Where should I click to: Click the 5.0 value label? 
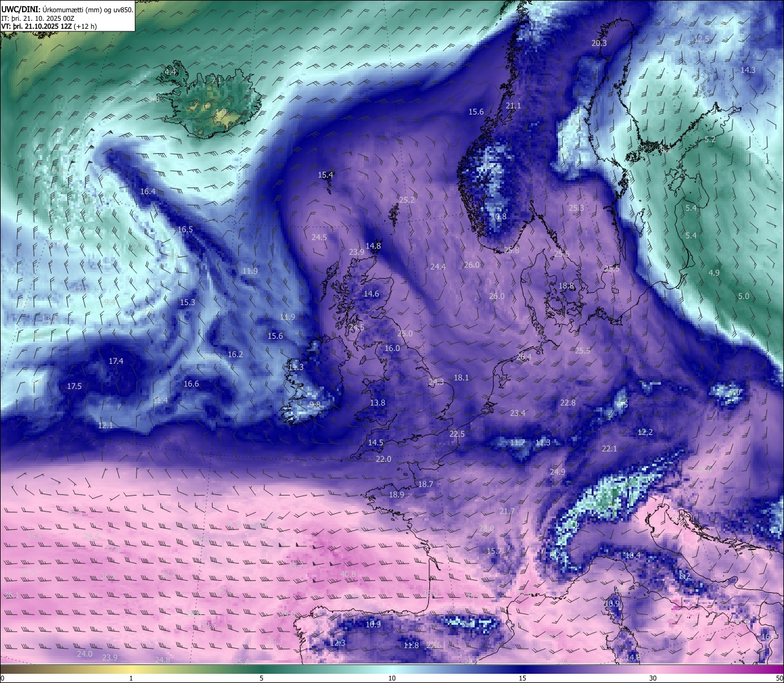744,296
